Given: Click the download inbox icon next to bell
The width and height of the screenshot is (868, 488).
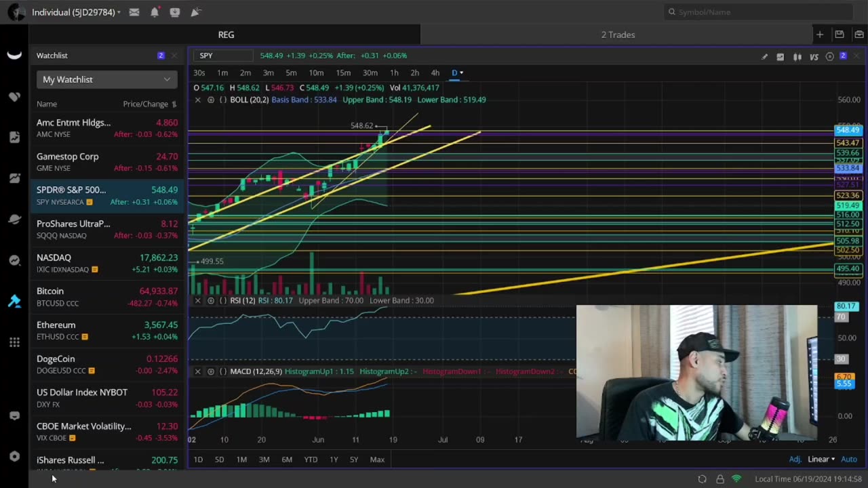Looking at the screenshot, I should 175,12.
